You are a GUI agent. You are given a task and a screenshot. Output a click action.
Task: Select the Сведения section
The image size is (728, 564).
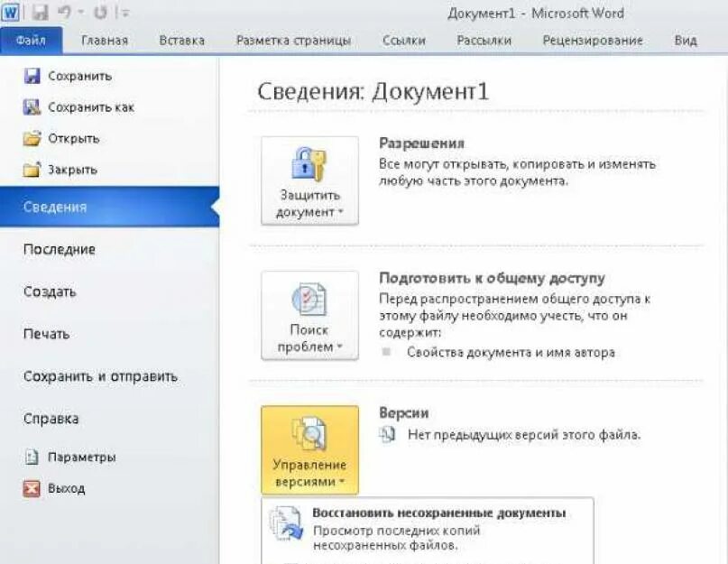pos(109,207)
